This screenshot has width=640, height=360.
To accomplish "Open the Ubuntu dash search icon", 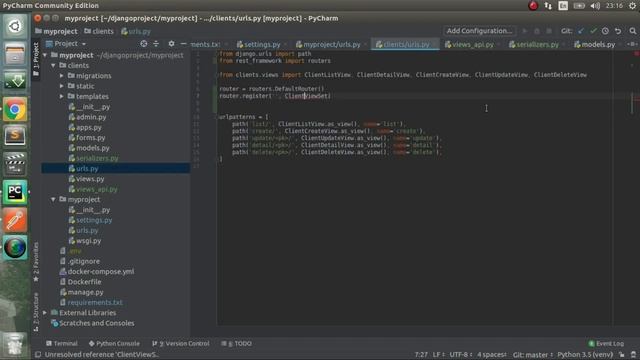I will coord(15,27).
